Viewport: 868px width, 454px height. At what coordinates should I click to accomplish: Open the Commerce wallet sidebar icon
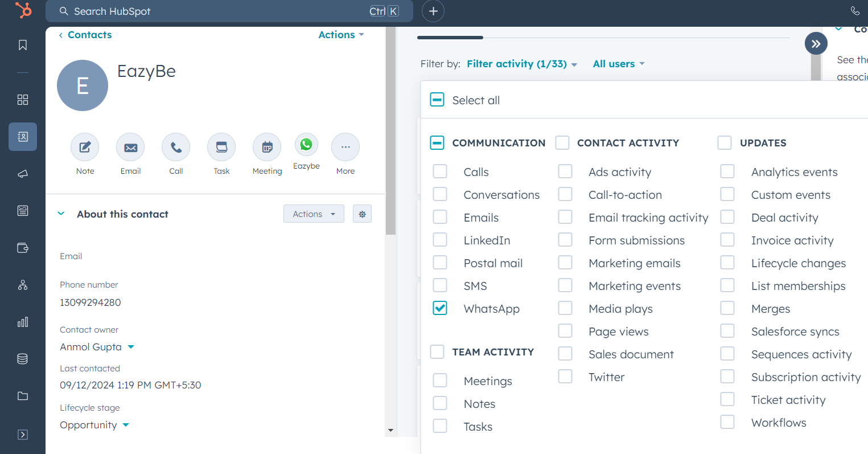pyautogui.click(x=23, y=248)
